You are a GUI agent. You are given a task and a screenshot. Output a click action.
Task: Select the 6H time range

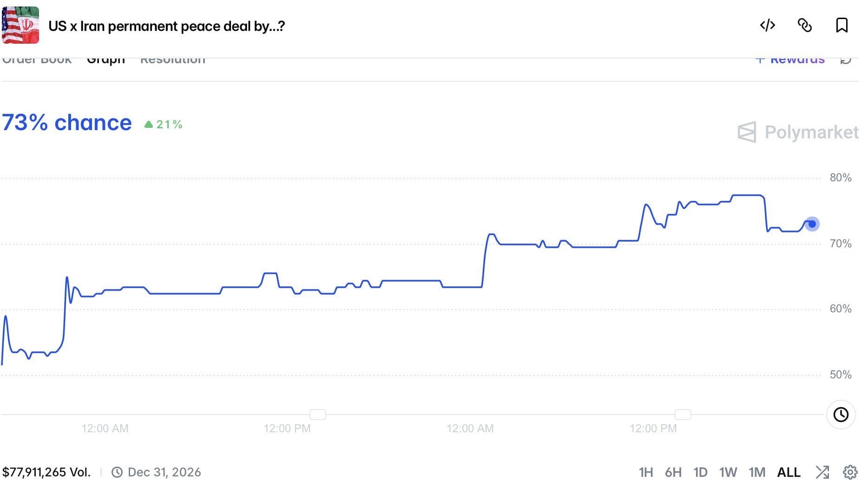click(673, 472)
